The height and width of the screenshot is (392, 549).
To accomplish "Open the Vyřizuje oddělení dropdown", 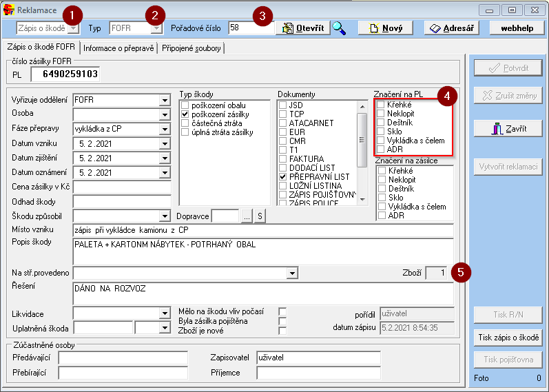I will click(x=164, y=100).
